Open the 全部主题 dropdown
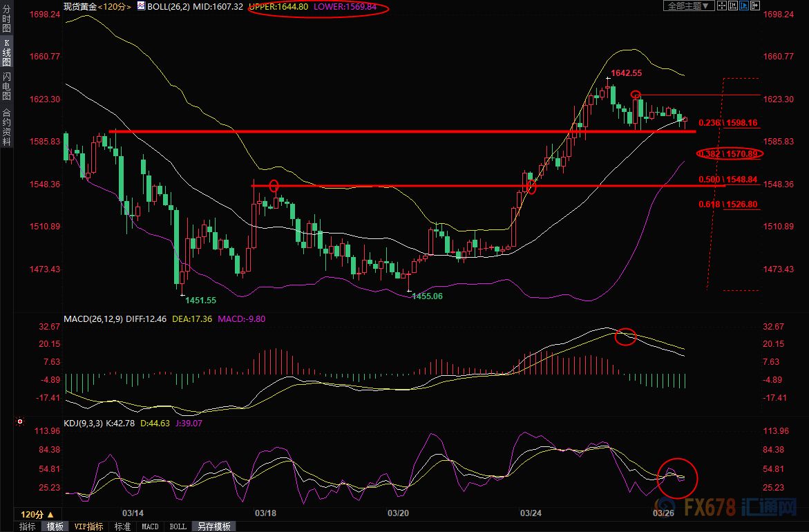This screenshot has width=809, height=532. pos(686,6)
